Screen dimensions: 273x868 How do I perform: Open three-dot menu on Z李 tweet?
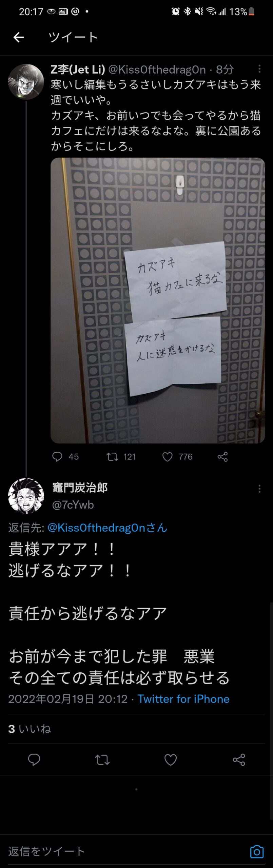(x=259, y=69)
